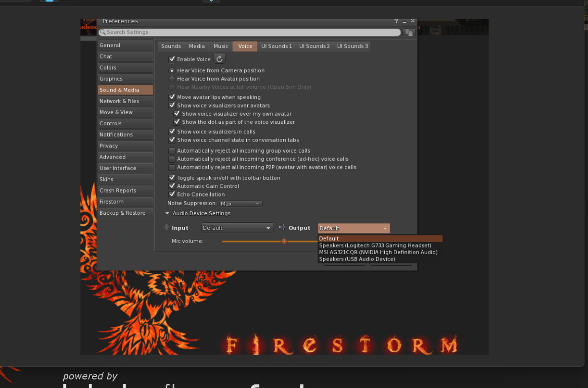Click the speaker icon beside Output
Viewport: 588px width, 388px height.
282,227
